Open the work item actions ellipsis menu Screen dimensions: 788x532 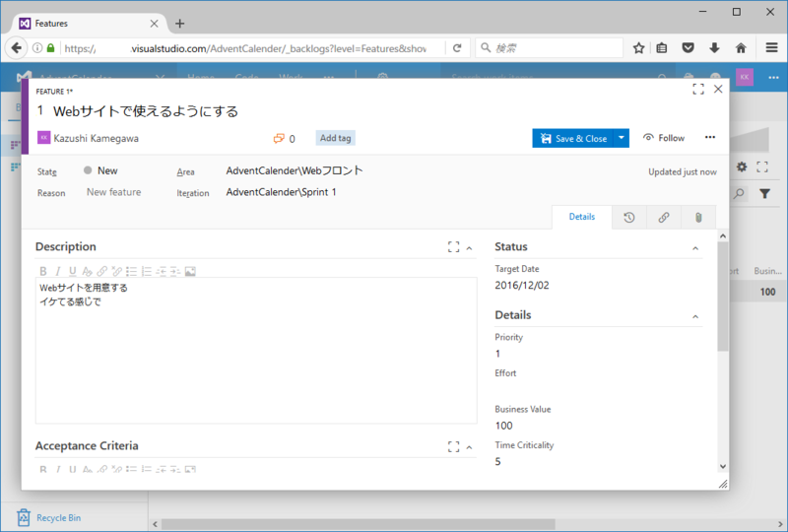[709, 137]
